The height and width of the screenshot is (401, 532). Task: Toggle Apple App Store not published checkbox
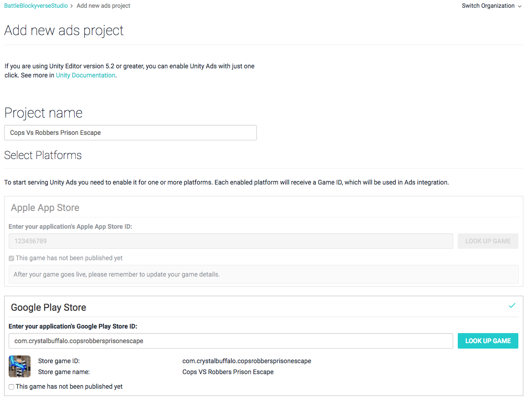(x=11, y=258)
